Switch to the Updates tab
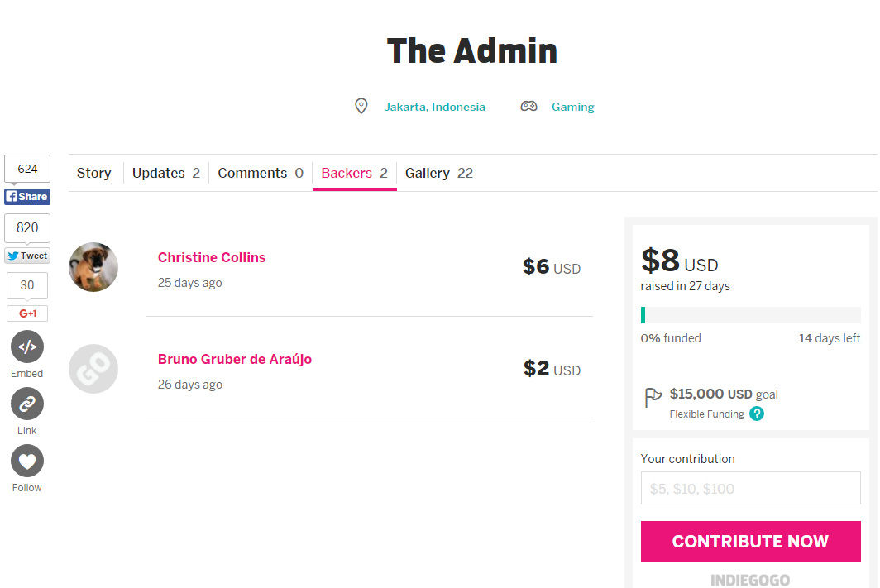This screenshot has height=588, width=880. (166, 173)
